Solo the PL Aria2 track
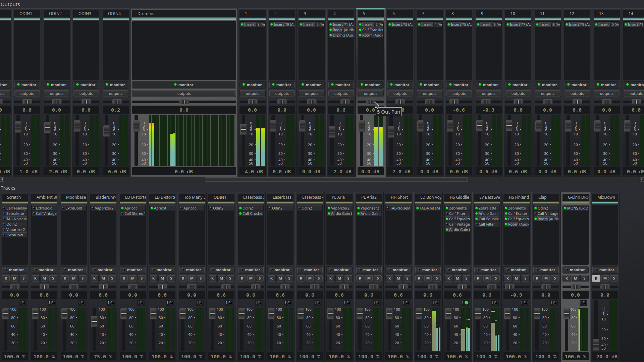 coord(378,278)
